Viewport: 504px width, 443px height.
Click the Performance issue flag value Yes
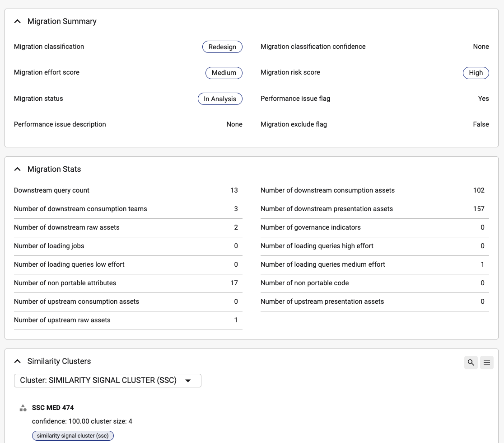point(483,99)
